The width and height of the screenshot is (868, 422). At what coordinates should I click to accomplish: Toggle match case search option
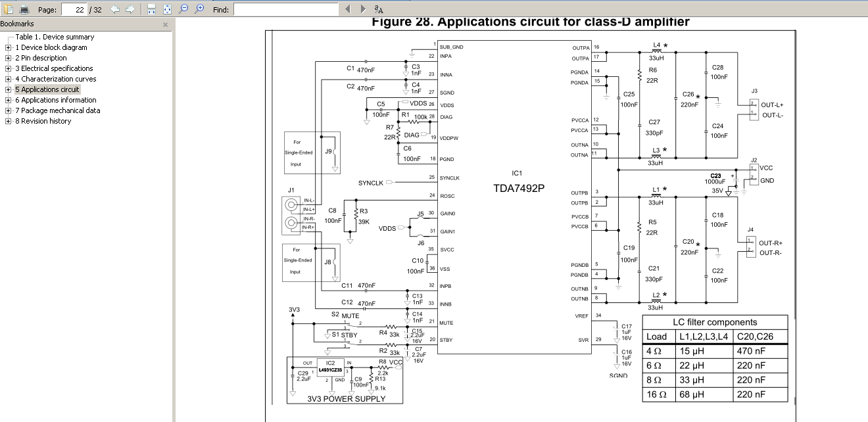pos(379,9)
